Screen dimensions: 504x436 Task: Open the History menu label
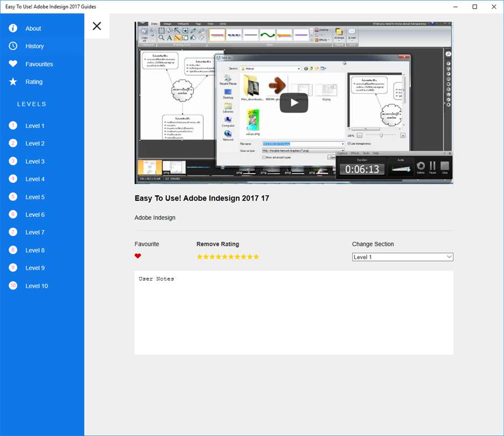click(x=34, y=46)
